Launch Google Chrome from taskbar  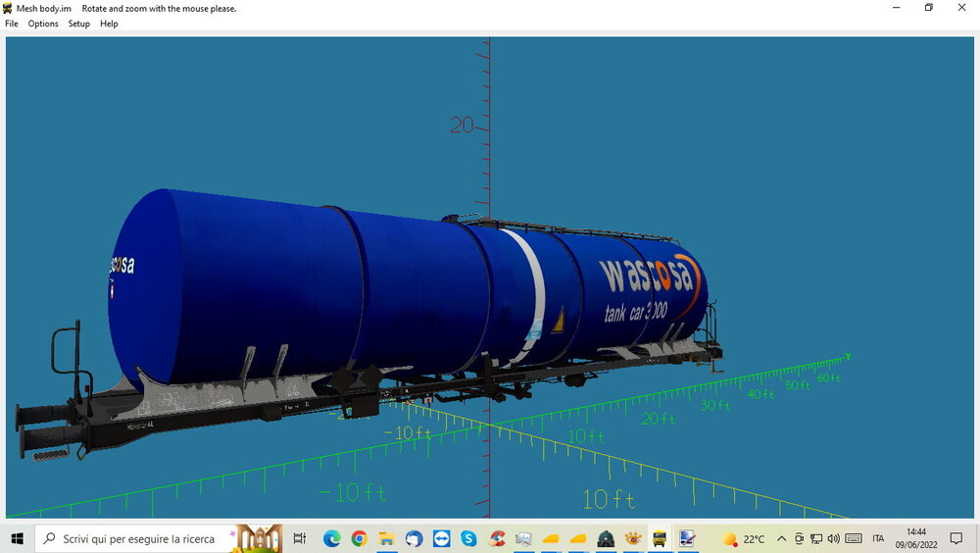pyautogui.click(x=360, y=538)
